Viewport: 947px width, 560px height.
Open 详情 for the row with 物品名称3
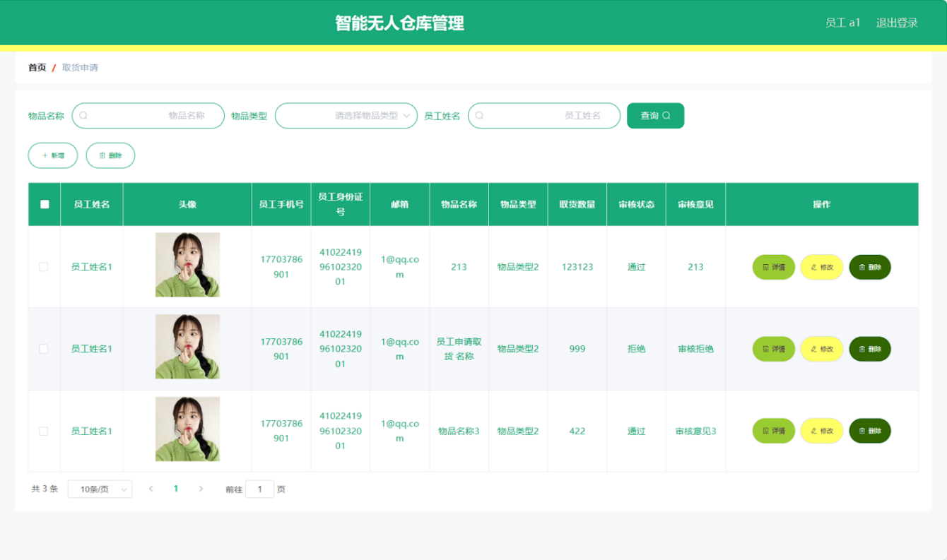(774, 431)
